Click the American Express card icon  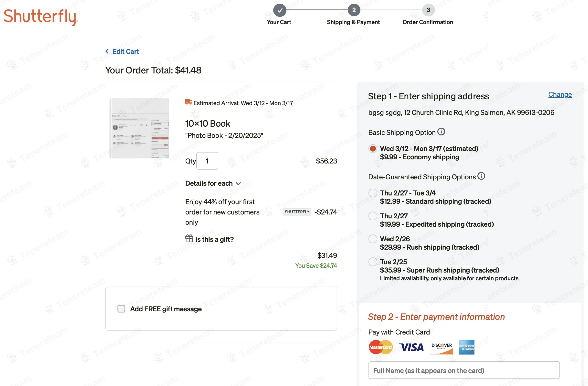pyautogui.click(x=467, y=347)
